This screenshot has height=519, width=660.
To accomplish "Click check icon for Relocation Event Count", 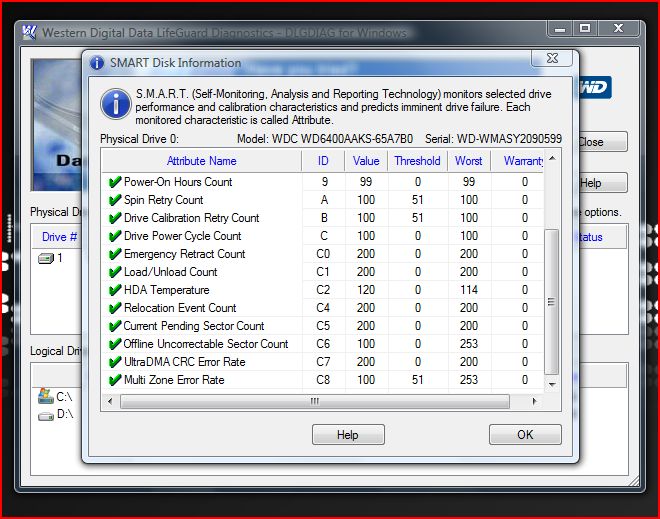I will [114, 308].
